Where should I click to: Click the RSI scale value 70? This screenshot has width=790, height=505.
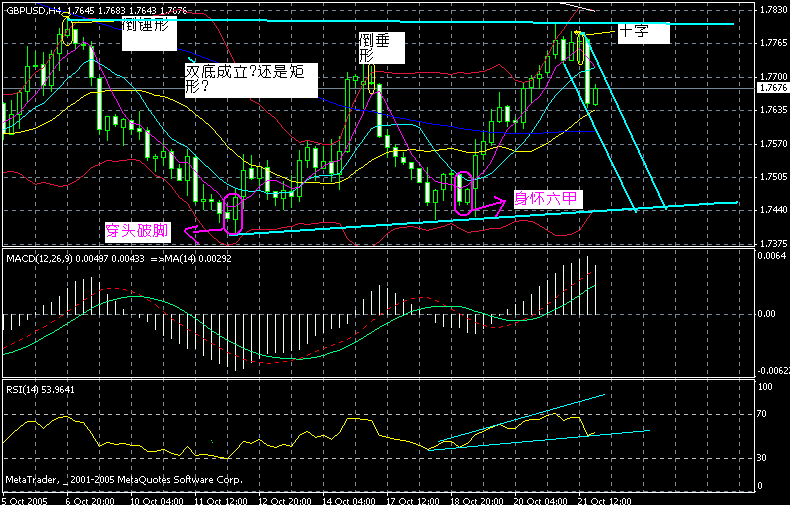[x=762, y=414]
